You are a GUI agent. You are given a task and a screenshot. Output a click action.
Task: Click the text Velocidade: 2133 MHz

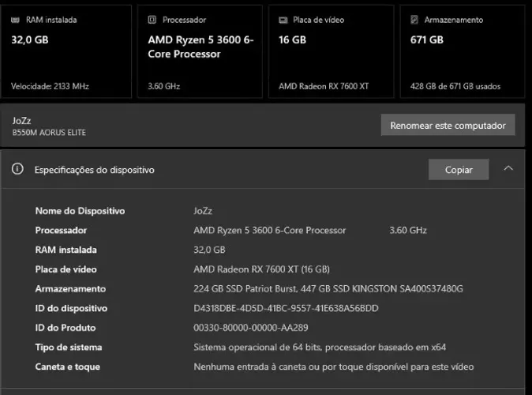[50, 86]
